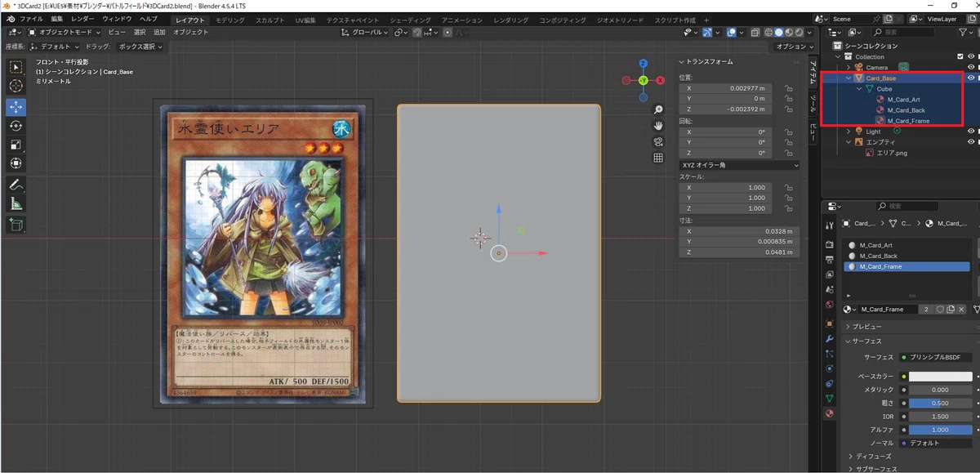Screen dimensions: 980x473
Task: Open the Physics properties tab icon
Action: coord(830,368)
